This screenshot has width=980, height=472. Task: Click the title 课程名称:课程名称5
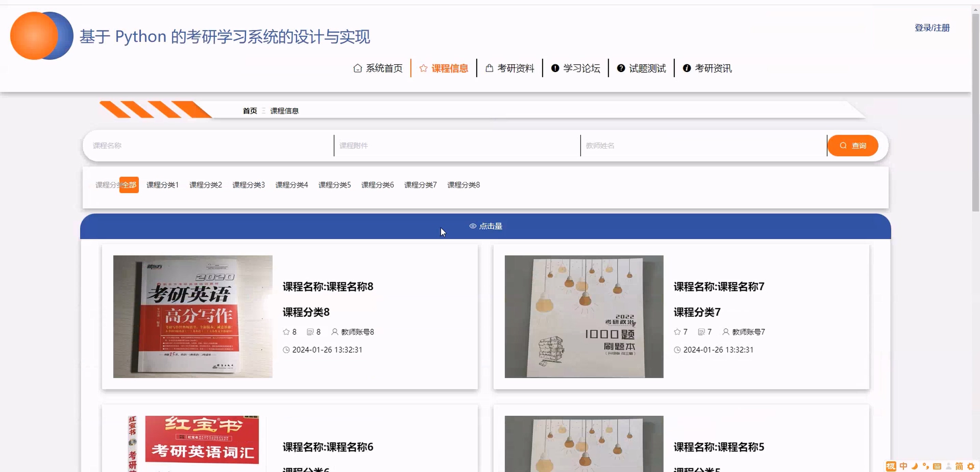719,447
